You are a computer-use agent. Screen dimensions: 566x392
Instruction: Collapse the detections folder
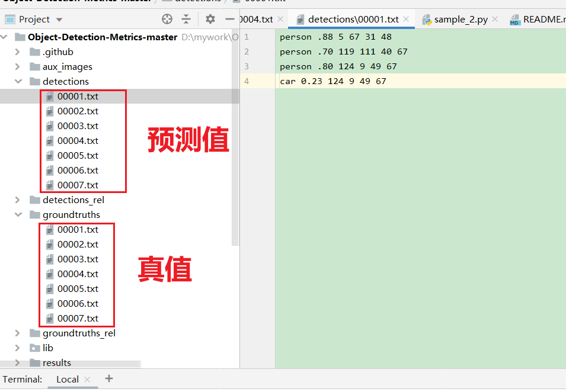point(18,82)
